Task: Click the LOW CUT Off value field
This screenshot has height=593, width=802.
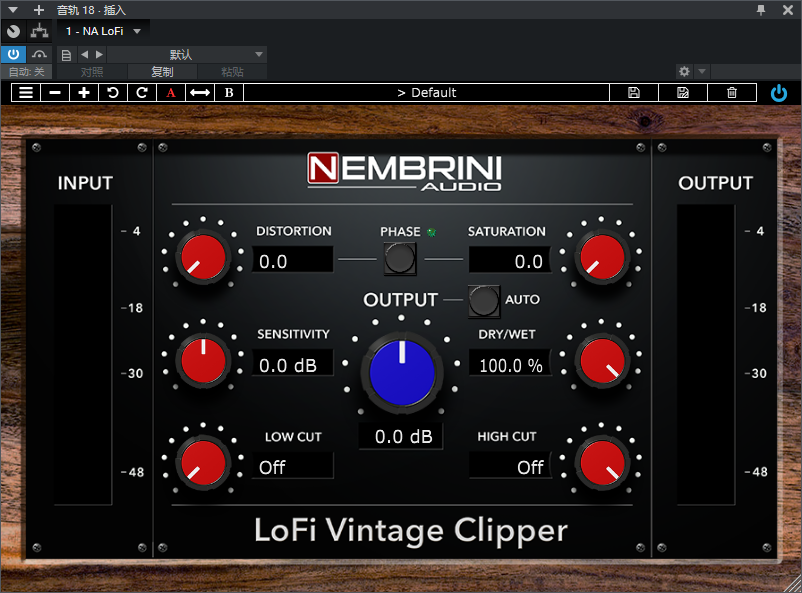Action: point(293,466)
